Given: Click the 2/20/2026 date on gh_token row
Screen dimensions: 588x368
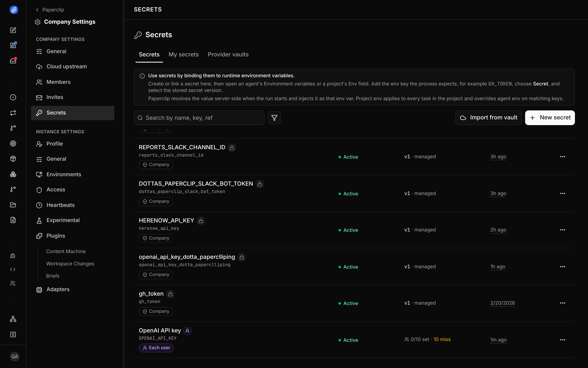Looking at the screenshot, I should [502, 303].
